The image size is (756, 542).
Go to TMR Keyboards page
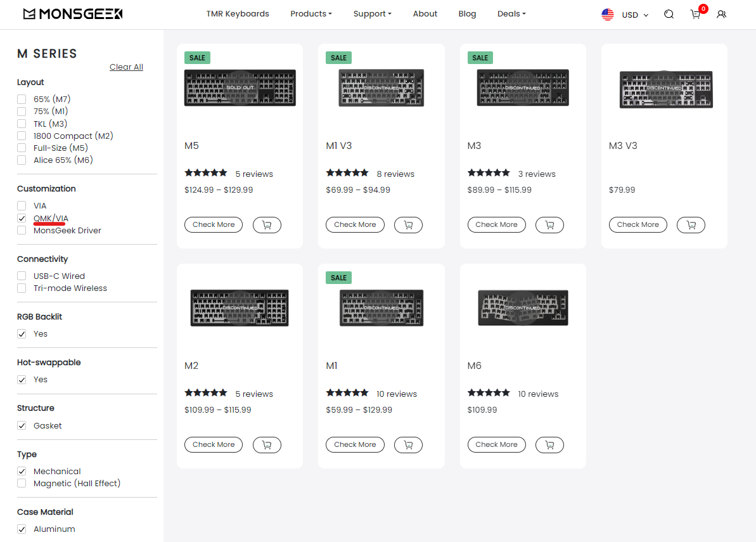tap(238, 14)
